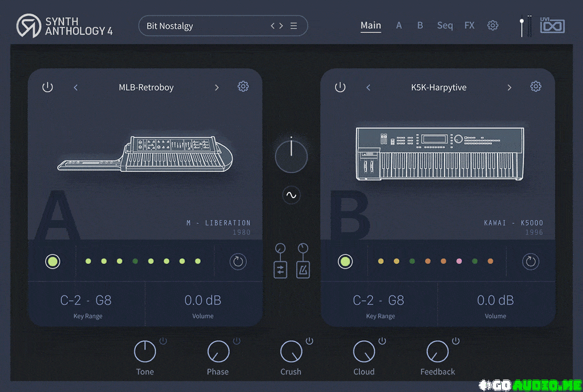
Task: Select next sound for layer A
Action: [x=217, y=88]
